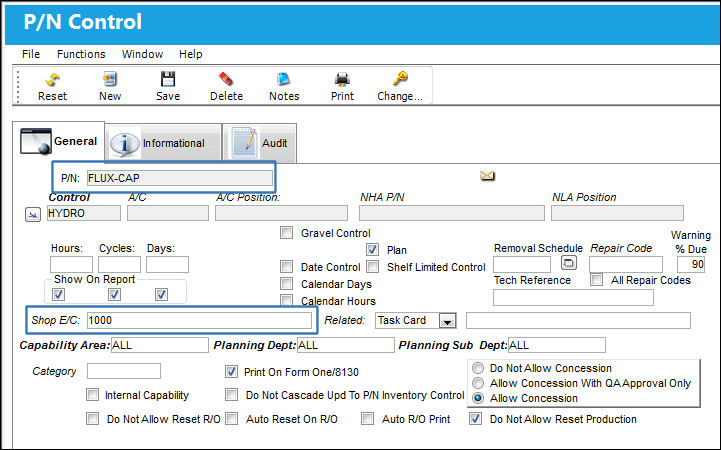
Task: Create a record with New icon
Action: coord(110,80)
